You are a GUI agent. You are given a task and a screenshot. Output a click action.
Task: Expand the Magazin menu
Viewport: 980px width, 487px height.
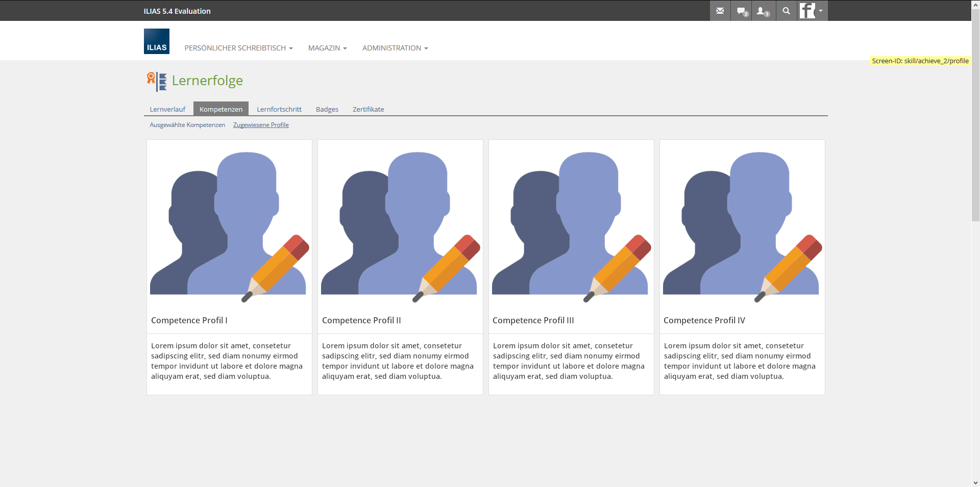click(327, 48)
